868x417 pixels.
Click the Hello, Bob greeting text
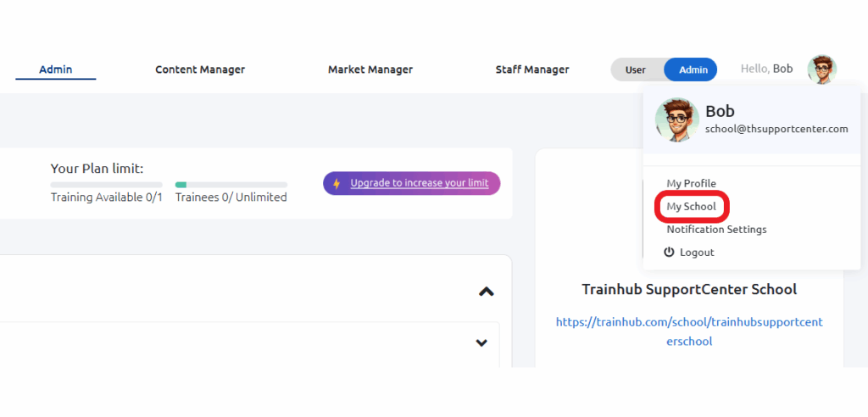(x=766, y=69)
